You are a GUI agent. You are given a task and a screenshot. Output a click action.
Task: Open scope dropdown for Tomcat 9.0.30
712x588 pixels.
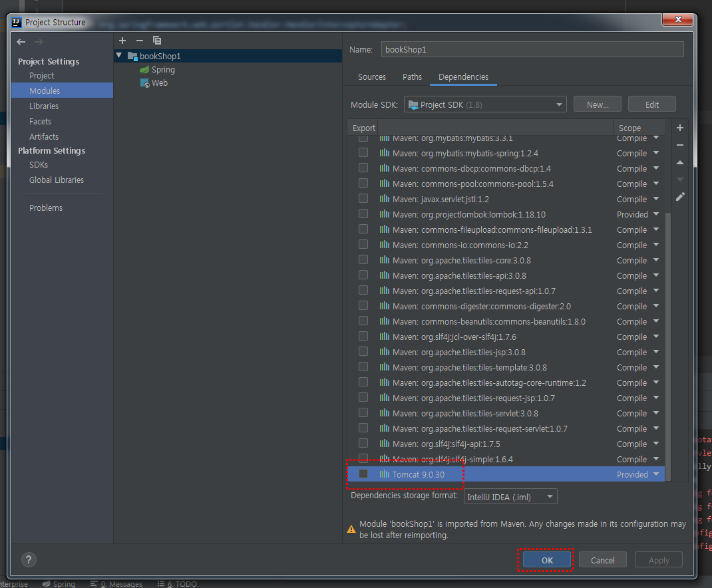click(x=656, y=474)
